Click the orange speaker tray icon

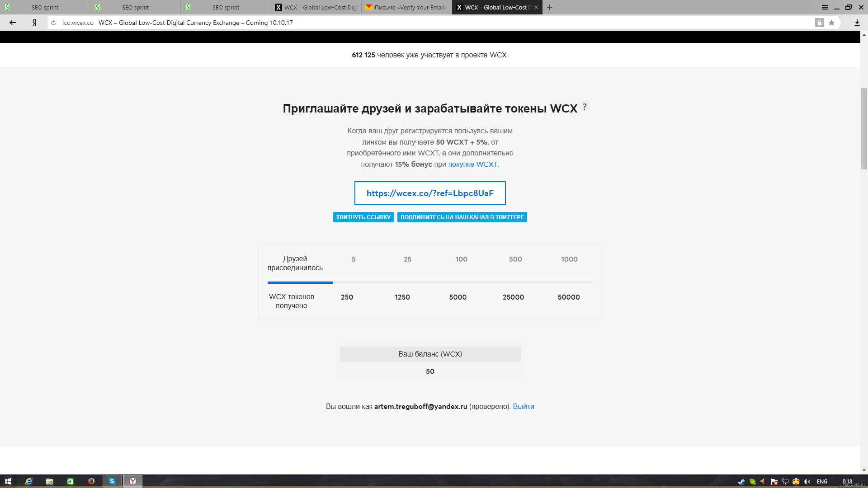763,482
